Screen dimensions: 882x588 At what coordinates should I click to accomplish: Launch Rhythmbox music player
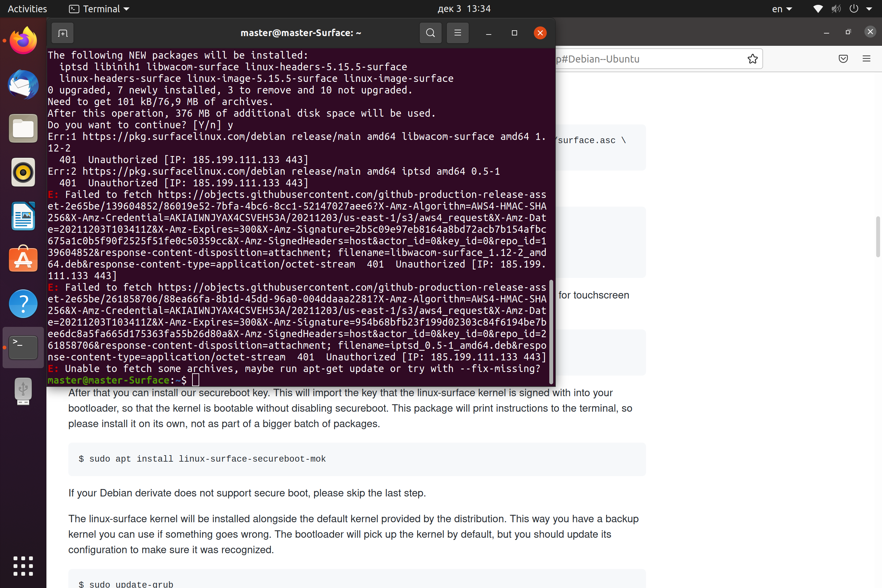pos(23,172)
